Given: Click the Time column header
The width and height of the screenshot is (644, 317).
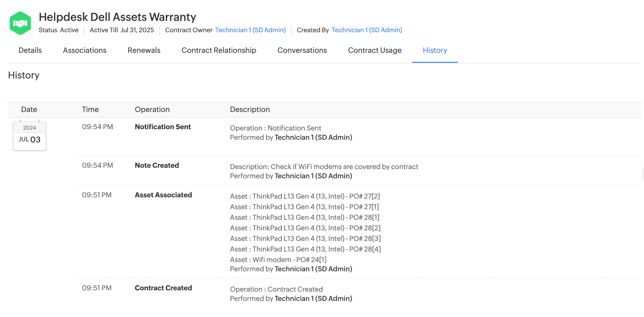Looking at the screenshot, I should [90, 109].
